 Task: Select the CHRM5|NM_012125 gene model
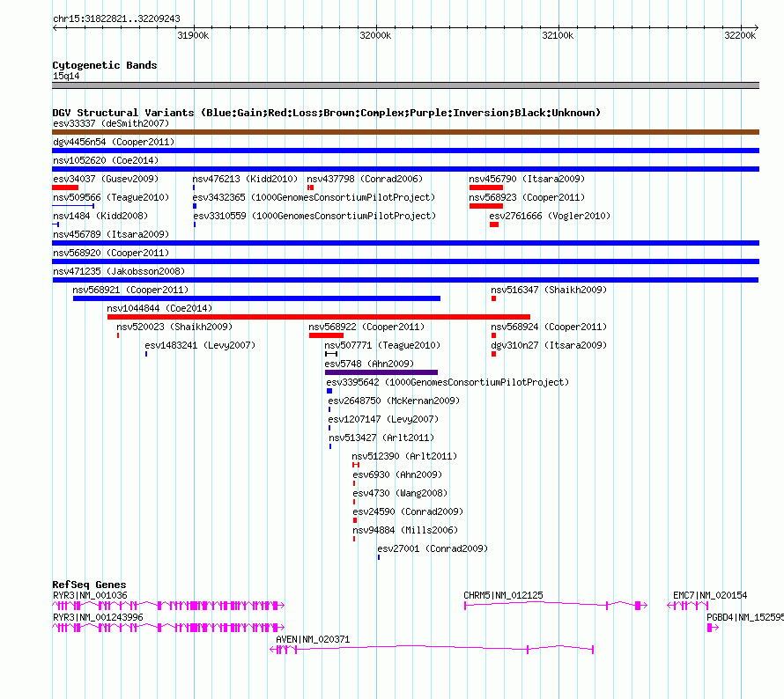click(x=556, y=606)
